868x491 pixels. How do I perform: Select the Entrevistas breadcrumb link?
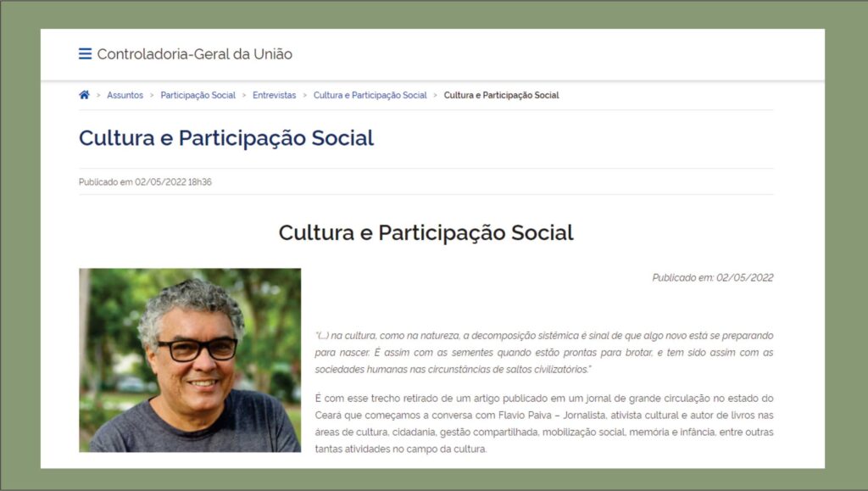[x=275, y=95]
